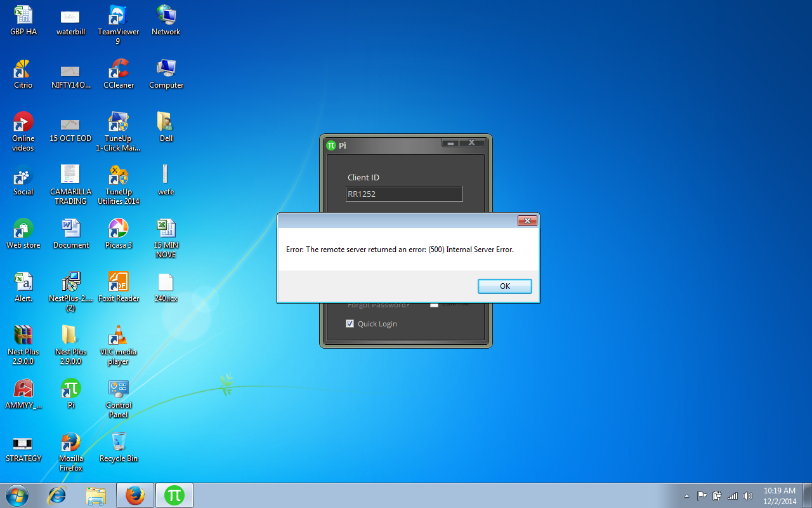The image size is (812, 508).
Task: Launch VLC media player
Action: (x=119, y=345)
